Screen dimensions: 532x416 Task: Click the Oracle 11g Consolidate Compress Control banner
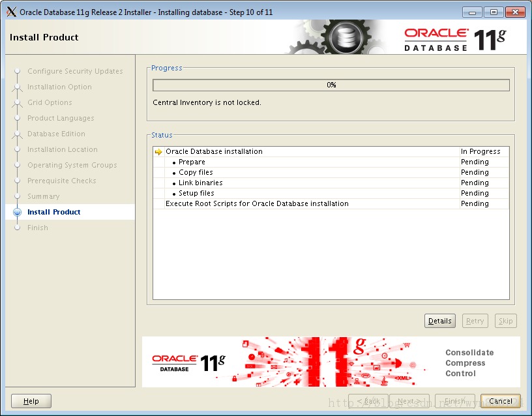pos(330,363)
